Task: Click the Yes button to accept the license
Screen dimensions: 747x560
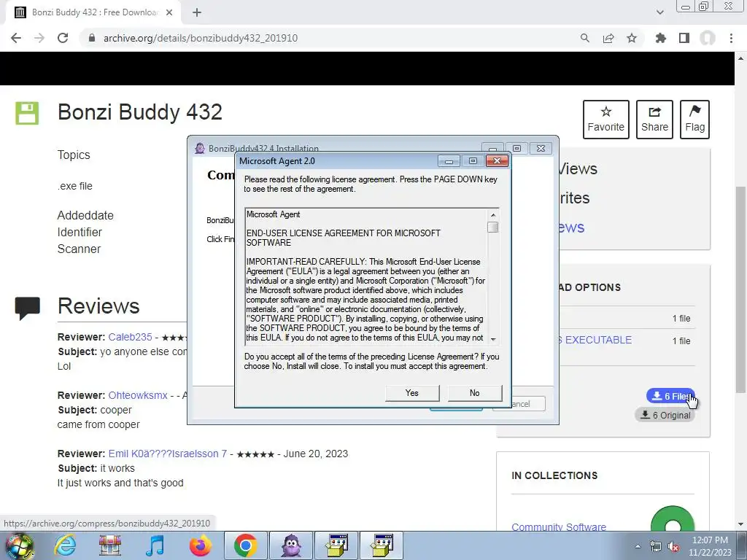Action: [412, 393]
